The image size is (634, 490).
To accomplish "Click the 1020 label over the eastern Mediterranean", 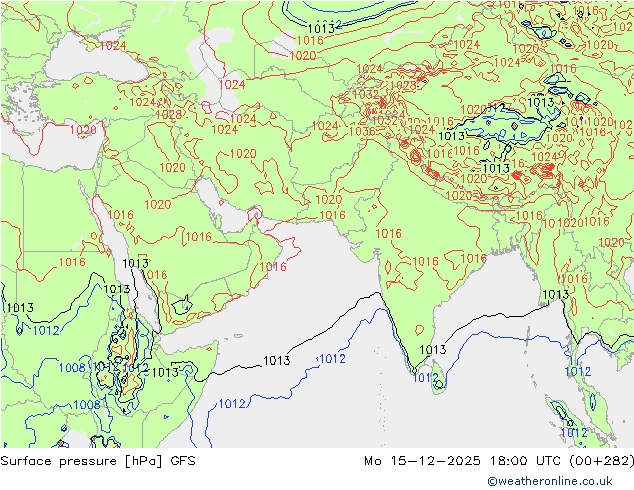I will pos(83,130).
